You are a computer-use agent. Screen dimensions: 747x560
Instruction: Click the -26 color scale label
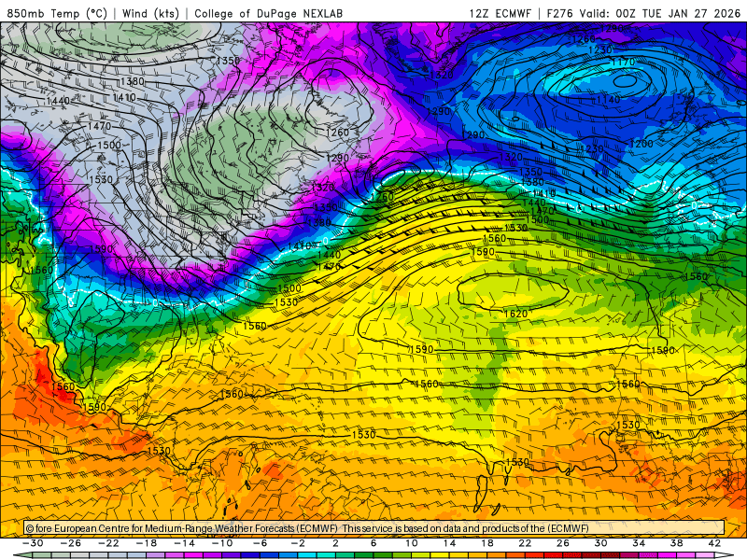(71, 543)
